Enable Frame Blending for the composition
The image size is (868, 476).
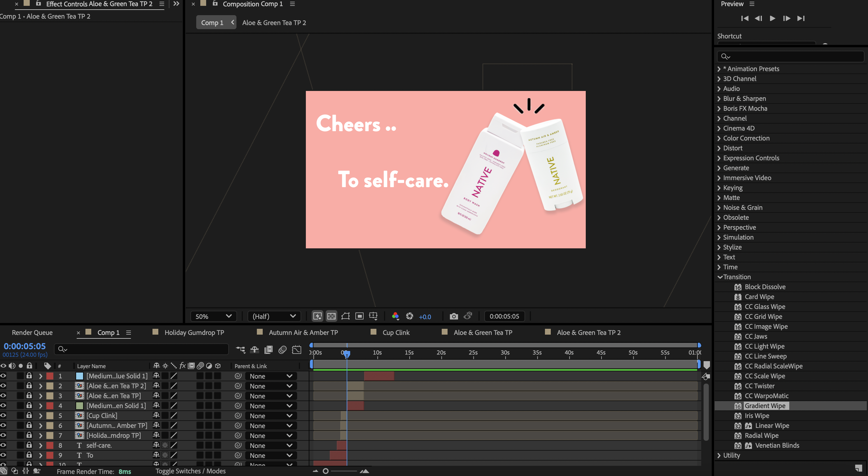pyautogui.click(x=269, y=350)
